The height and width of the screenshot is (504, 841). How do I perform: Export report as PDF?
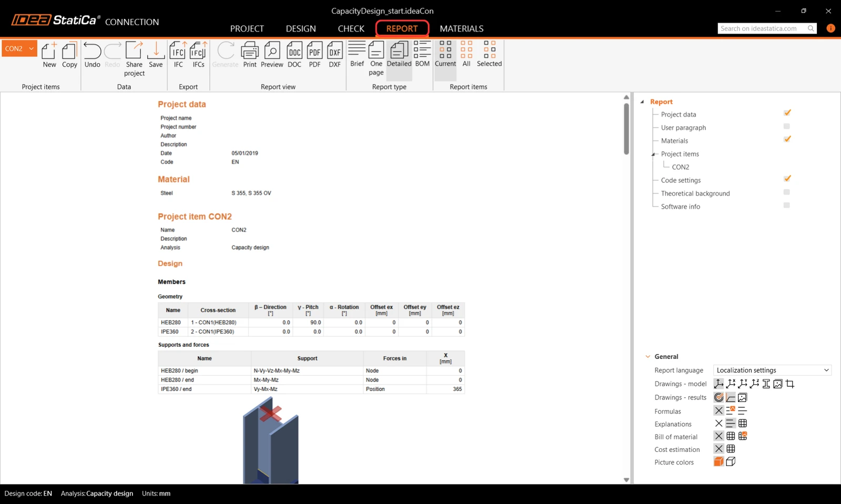(x=314, y=55)
